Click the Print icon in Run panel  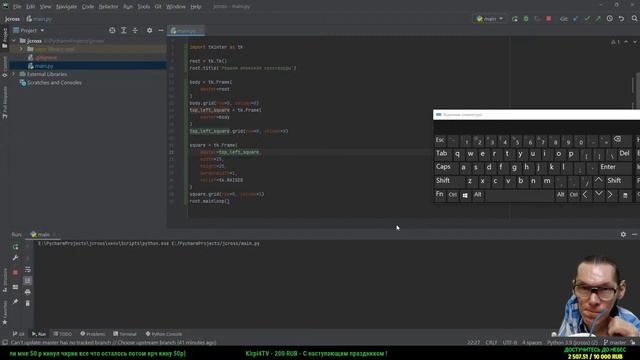[x=27, y=292]
